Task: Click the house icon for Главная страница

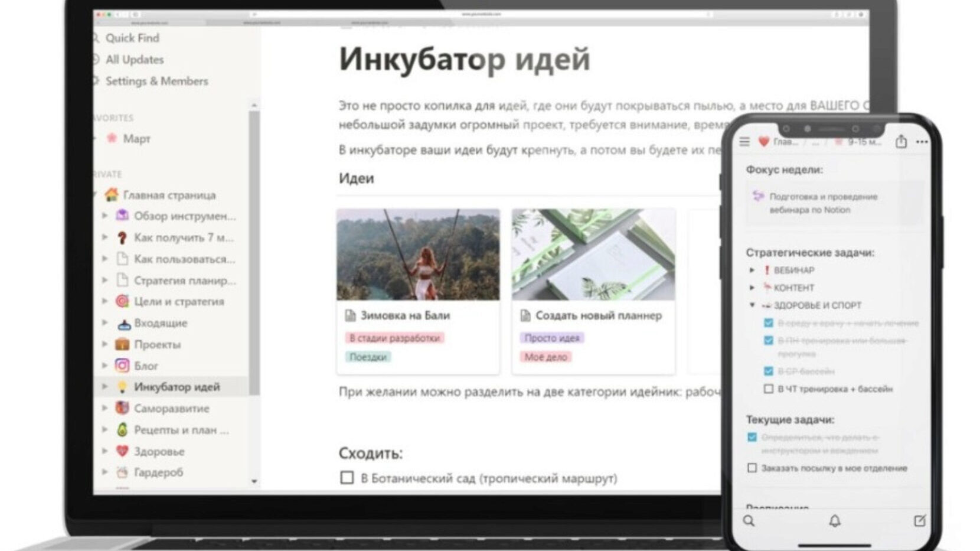Action: point(111,195)
